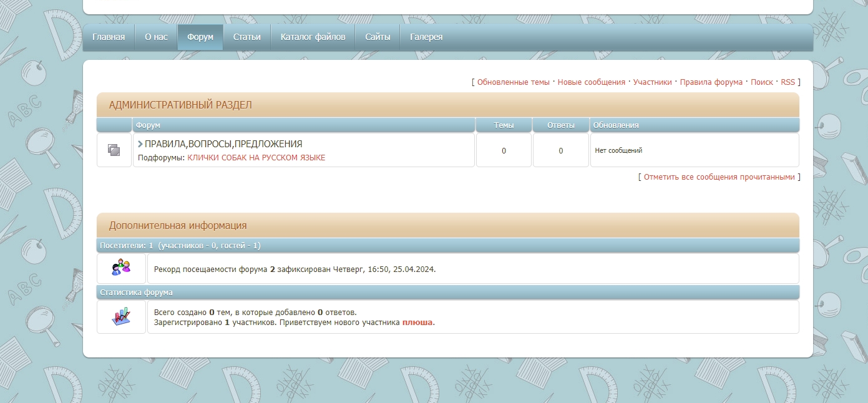Click the forum status icon beside ПРАВИЛА,ВОПРОСЫ,ПРЕДЛОЖЕНИЯ
868x403 pixels.
pos(114,150)
